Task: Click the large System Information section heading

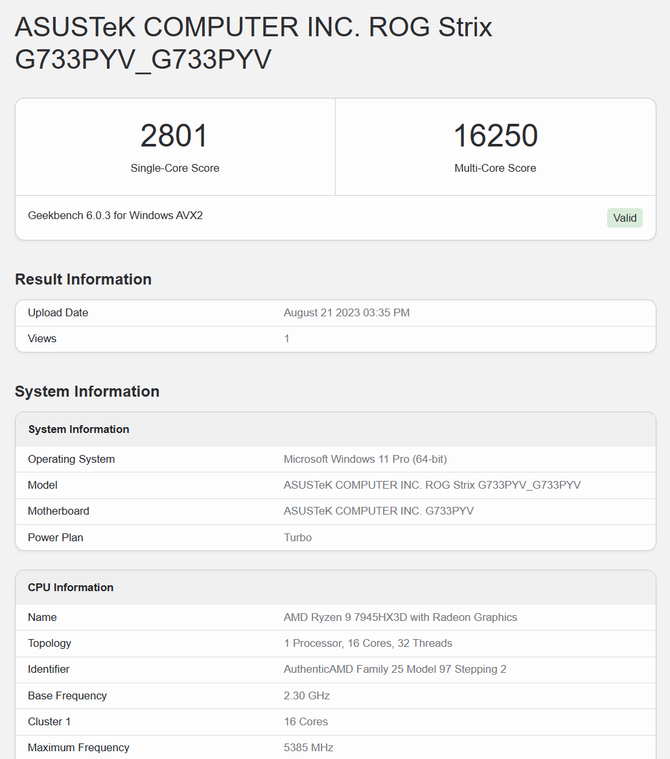Action: click(87, 391)
